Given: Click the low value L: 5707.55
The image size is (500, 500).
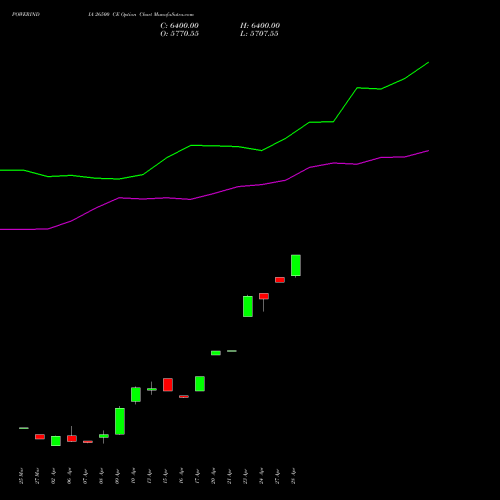Looking at the screenshot, I should click(x=259, y=34).
